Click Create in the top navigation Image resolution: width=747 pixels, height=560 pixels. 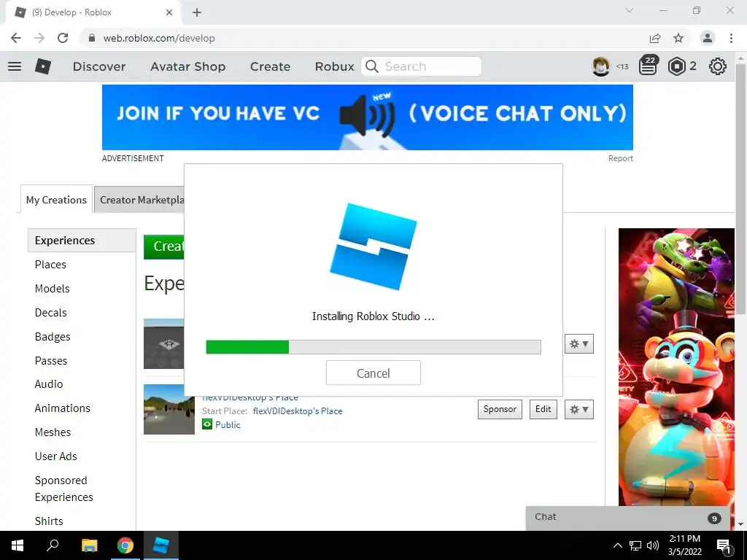(270, 66)
